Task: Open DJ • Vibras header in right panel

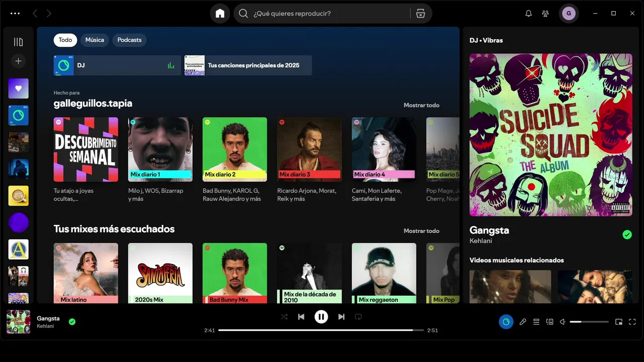Action: [486, 40]
